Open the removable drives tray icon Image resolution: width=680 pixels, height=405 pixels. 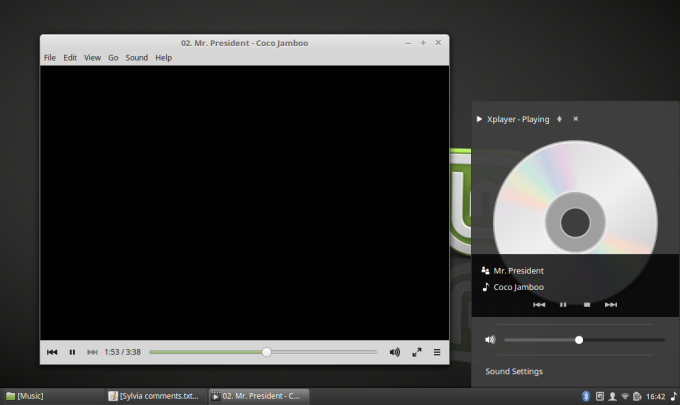click(600, 396)
